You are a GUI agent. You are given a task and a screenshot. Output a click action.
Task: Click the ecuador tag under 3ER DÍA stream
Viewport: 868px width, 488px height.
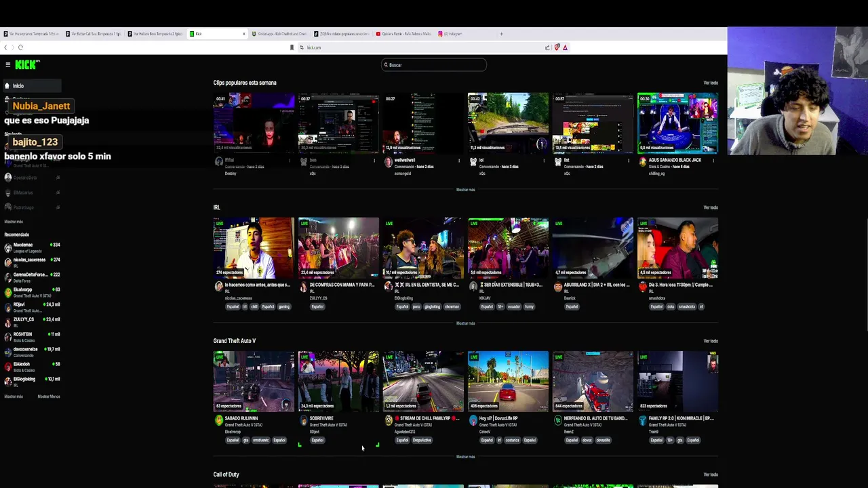[515, 307]
